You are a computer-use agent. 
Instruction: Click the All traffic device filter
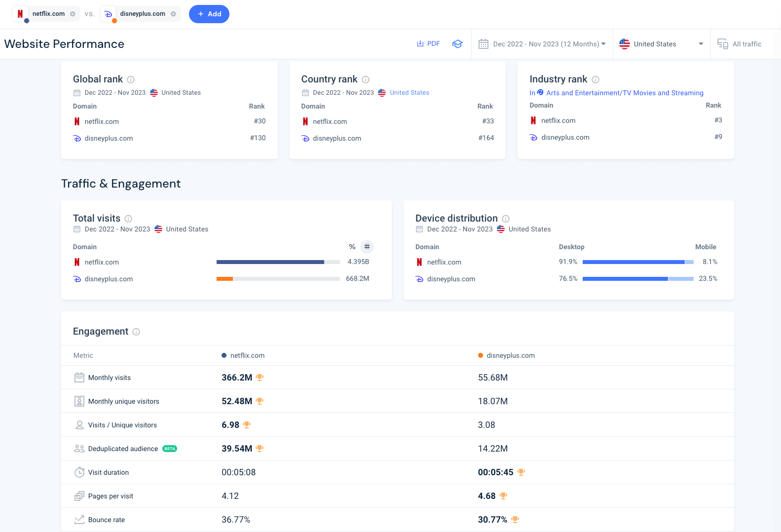coord(739,44)
